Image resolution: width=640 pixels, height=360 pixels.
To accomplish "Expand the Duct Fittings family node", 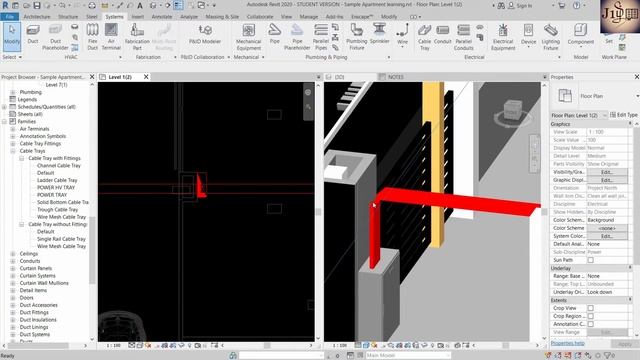I will tap(13, 313).
